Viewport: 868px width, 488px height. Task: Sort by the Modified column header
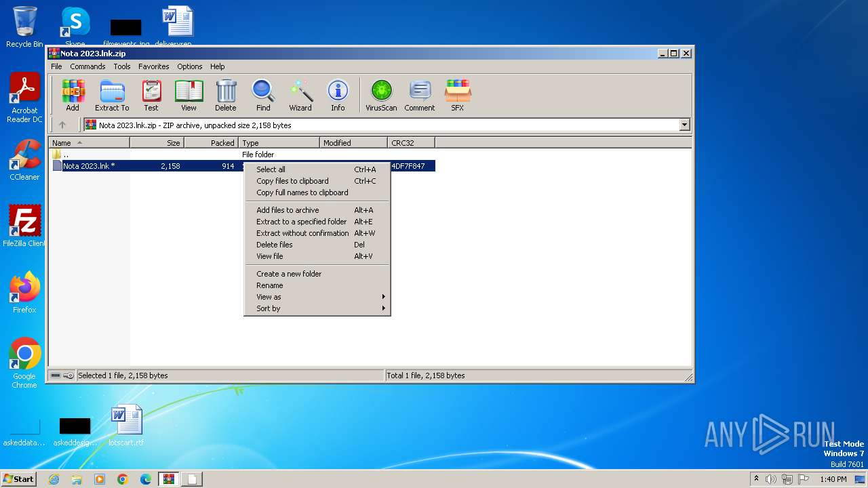[353, 143]
